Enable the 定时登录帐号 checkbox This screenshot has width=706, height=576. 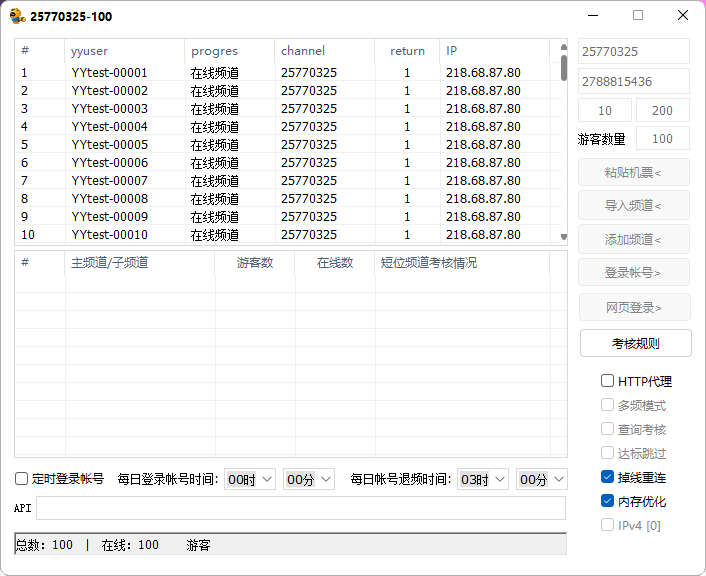tap(22, 479)
